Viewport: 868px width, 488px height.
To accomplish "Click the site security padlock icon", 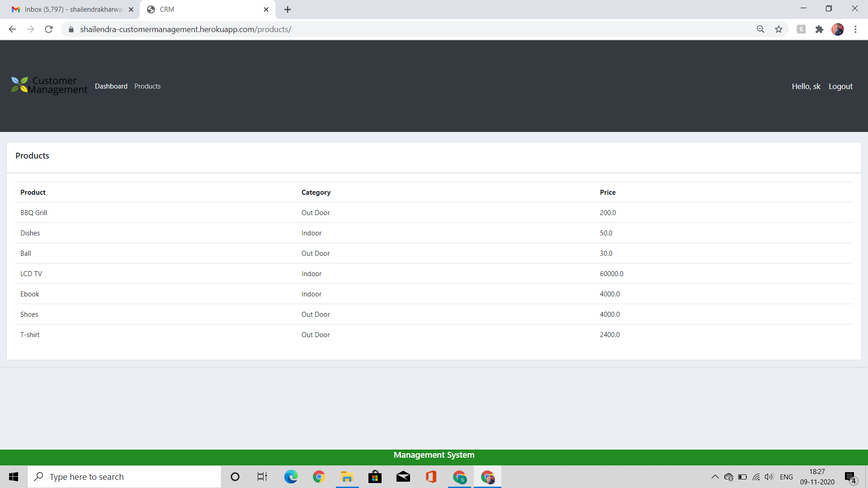I will point(71,29).
